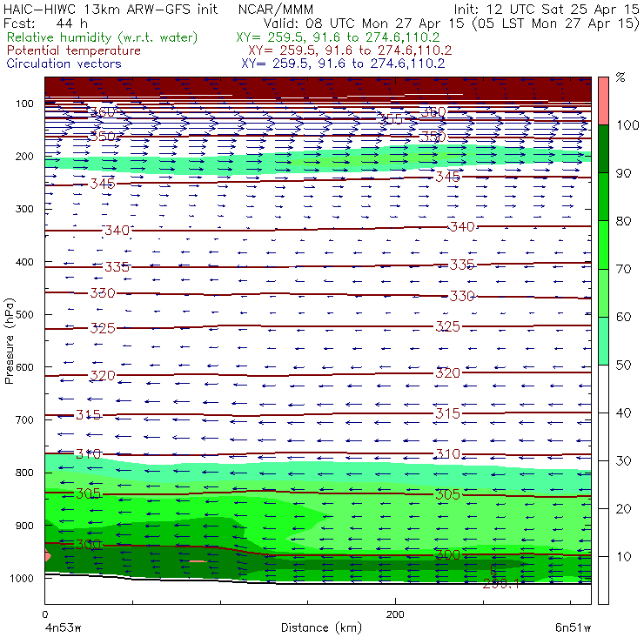Click the red 'Potential temperature' legend label
This screenshot has height=644, width=644.
click(x=74, y=50)
